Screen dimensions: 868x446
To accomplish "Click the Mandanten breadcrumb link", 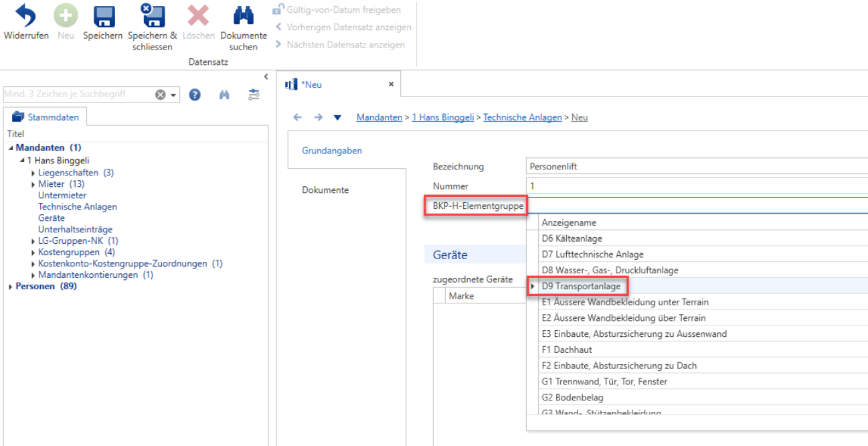I will (379, 117).
